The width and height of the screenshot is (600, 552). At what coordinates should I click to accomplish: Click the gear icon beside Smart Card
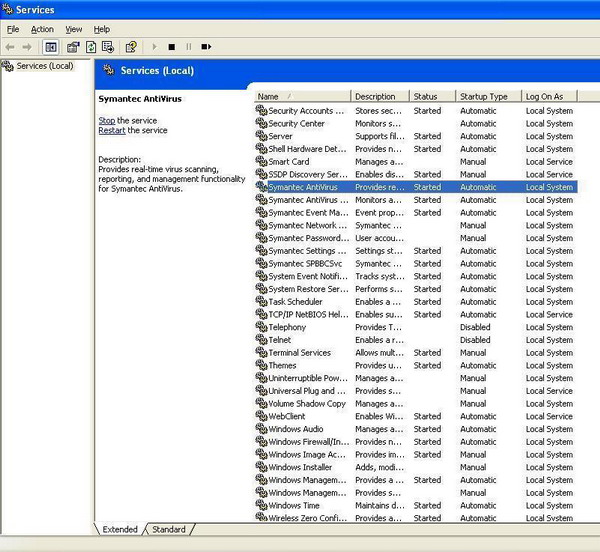click(261, 161)
